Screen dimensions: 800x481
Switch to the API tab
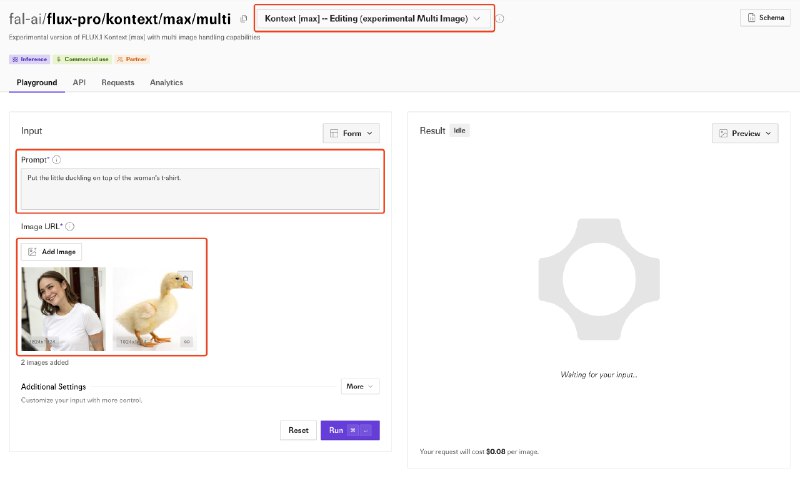(x=79, y=82)
